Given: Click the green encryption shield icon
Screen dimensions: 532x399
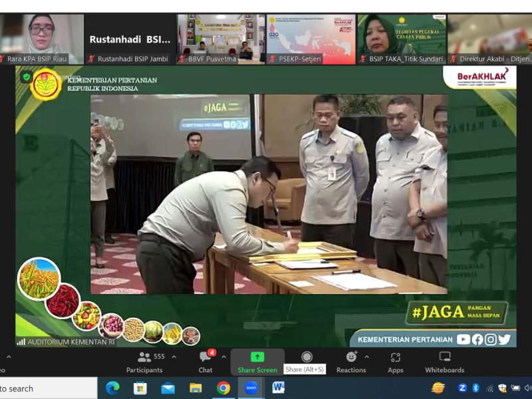Looking at the screenshot, I should (x=27, y=77).
